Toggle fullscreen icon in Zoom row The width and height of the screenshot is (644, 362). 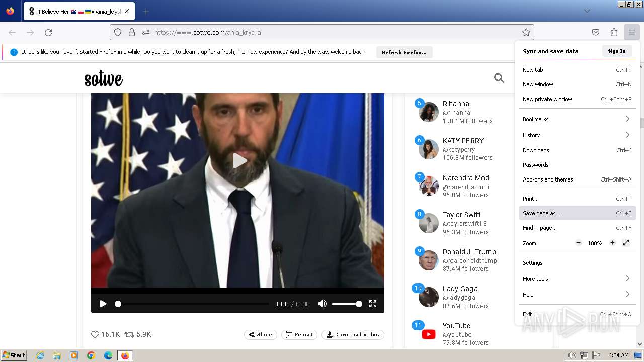coord(626,243)
